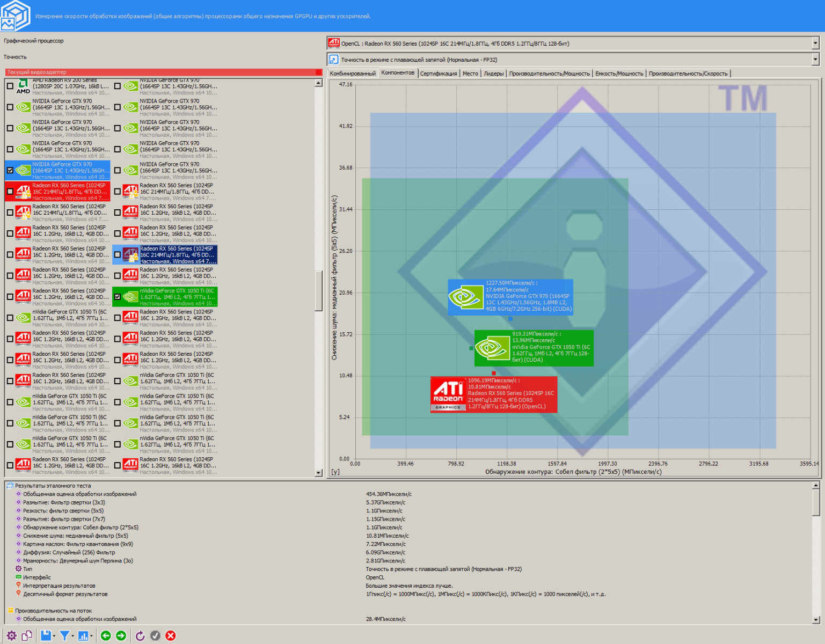
Task: Click the purple refresh arrow icon
Action: click(140, 636)
